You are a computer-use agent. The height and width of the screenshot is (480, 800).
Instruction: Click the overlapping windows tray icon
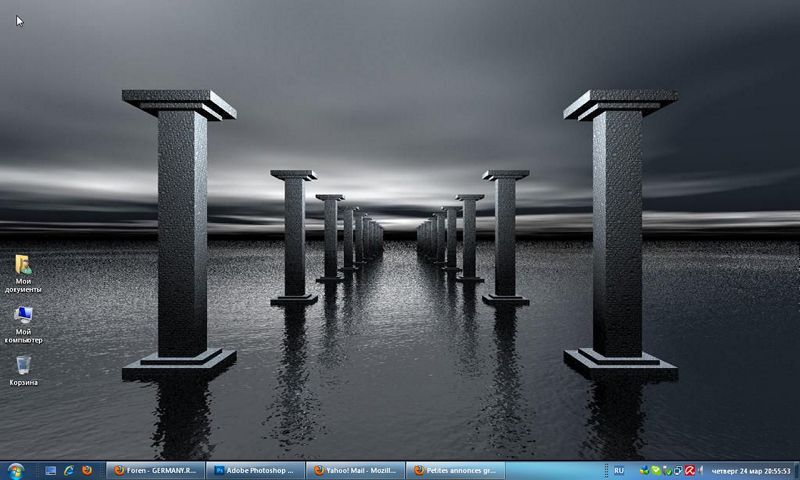pyautogui.click(x=678, y=470)
